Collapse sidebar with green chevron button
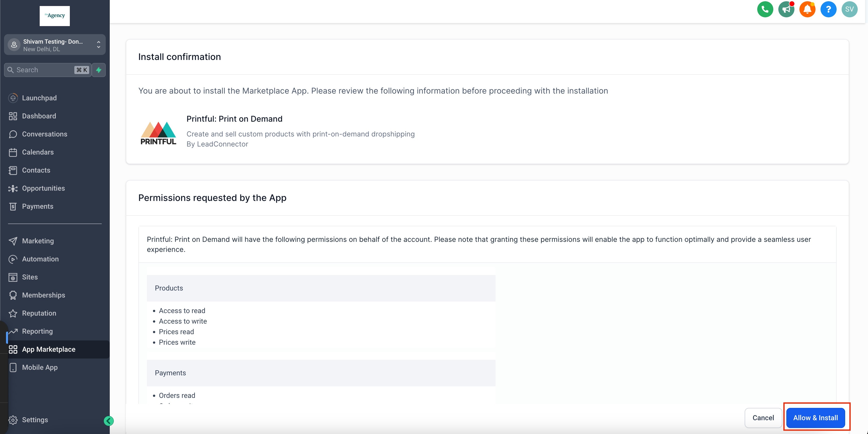 click(108, 421)
